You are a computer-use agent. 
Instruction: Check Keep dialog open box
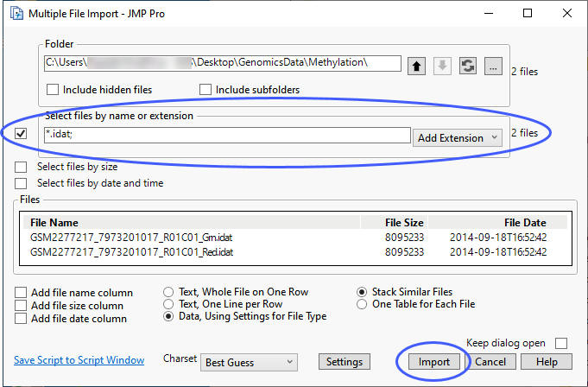click(x=562, y=343)
